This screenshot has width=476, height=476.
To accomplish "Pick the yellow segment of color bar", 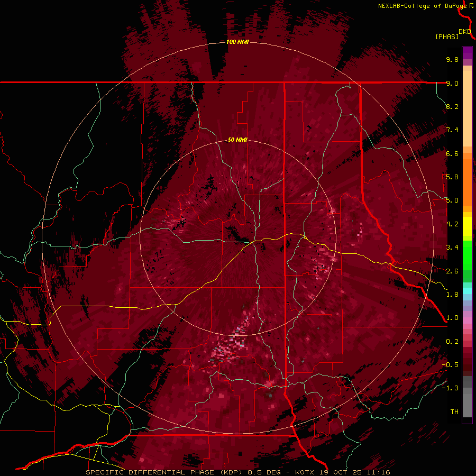I will tap(467, 226).
